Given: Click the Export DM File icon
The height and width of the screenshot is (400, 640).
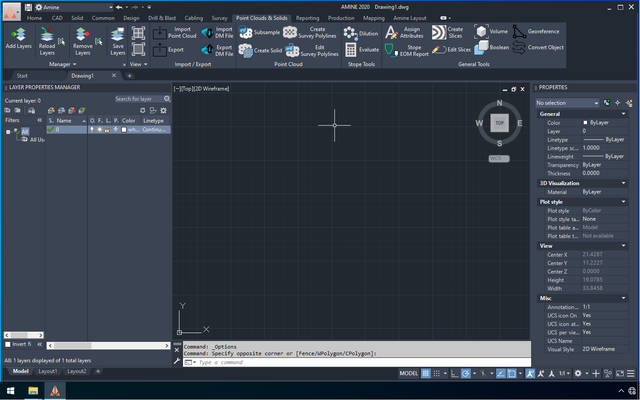Looking at the screenshot, I should point(207,50).
